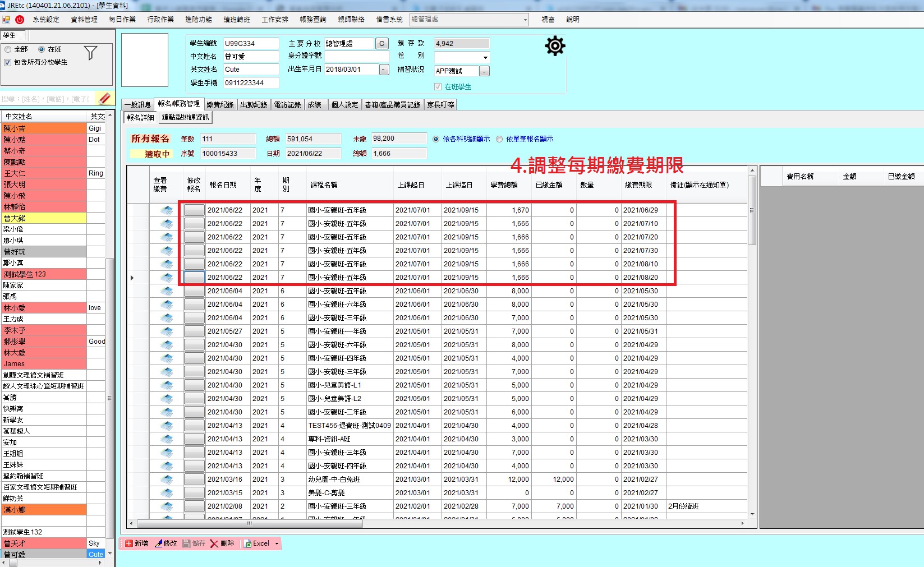Click the red eraser icon beside search box
The height and width of the screenshot is (567, 924).
click(104, 99)
